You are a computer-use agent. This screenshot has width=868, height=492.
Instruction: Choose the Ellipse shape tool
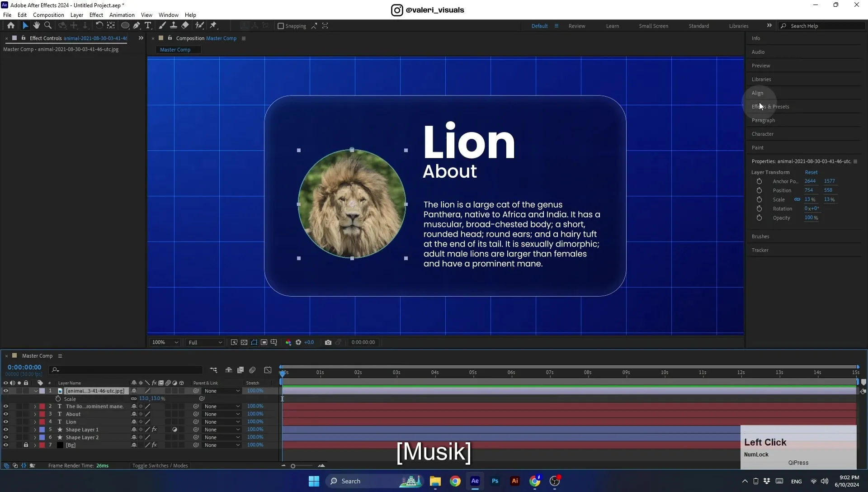(x=125, y=26)
